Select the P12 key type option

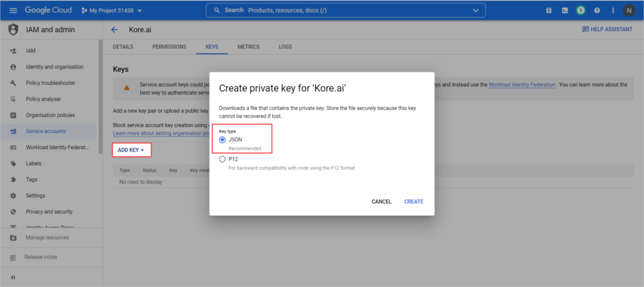pyautogui.click(x=222, y=159)
